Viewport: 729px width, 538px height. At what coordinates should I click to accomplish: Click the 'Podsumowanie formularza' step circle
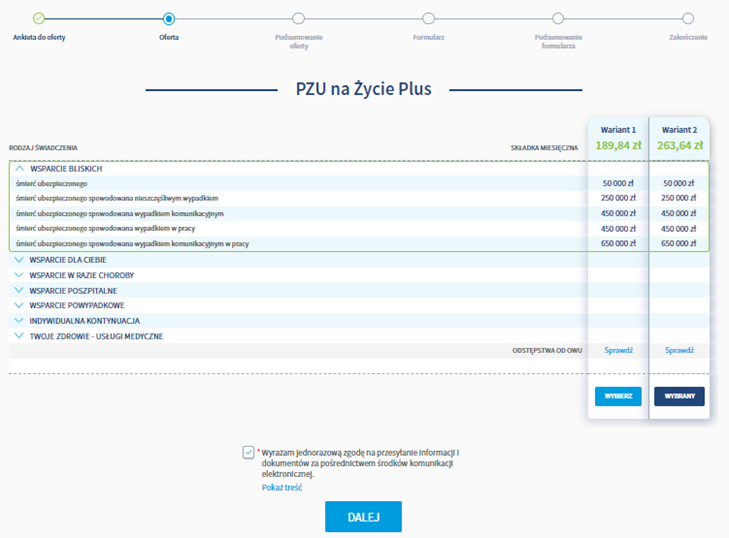tap(558, 19)
